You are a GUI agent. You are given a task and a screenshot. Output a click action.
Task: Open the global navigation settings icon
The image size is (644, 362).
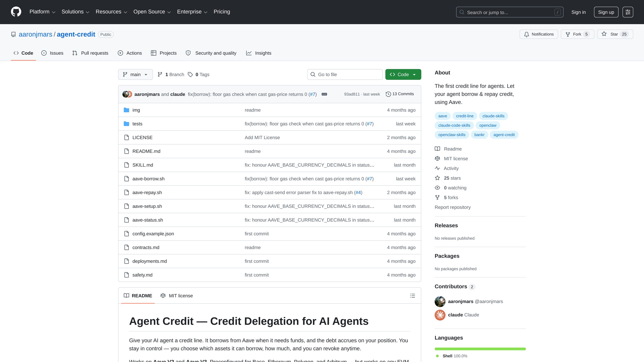(x=628, y=12)
